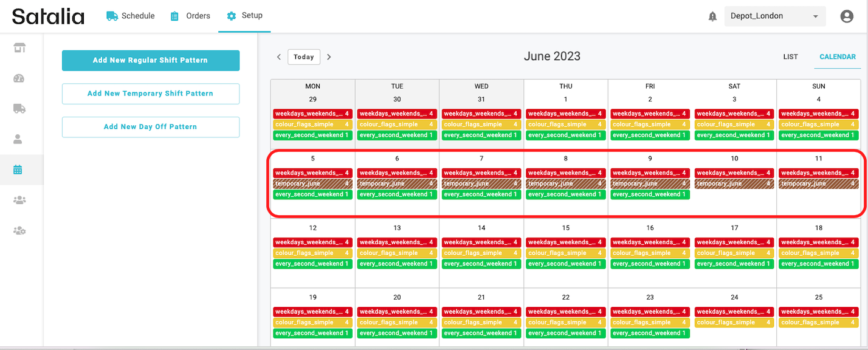Open the user account profile icon
This screenshot has width=868, height=350.
point(847,16)
